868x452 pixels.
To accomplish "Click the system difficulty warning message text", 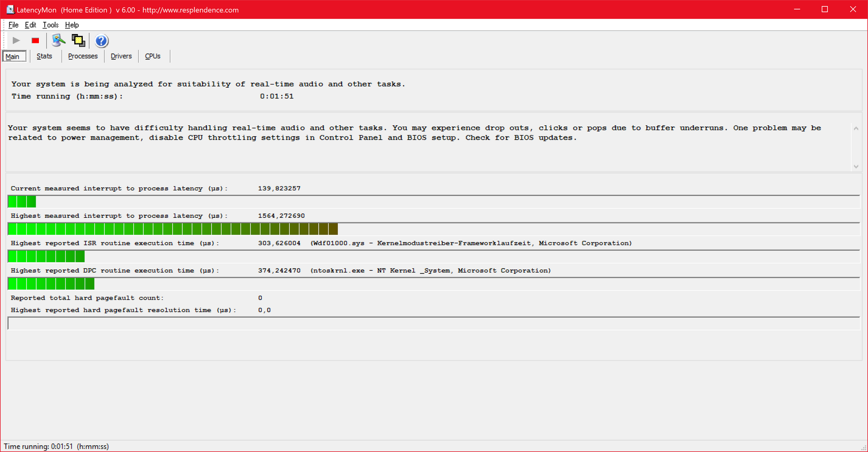I will 415,133.
